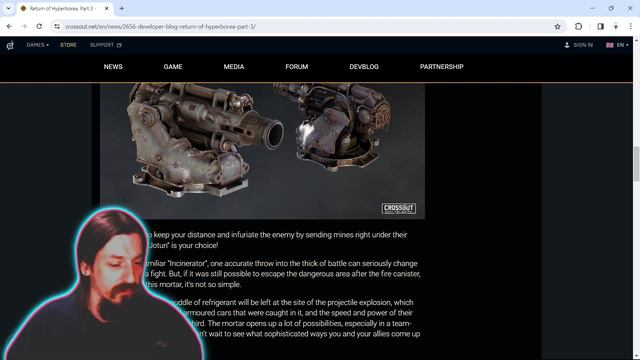Reload the page with the refresh icon
The image size is (640, 360).
[39, 27]
